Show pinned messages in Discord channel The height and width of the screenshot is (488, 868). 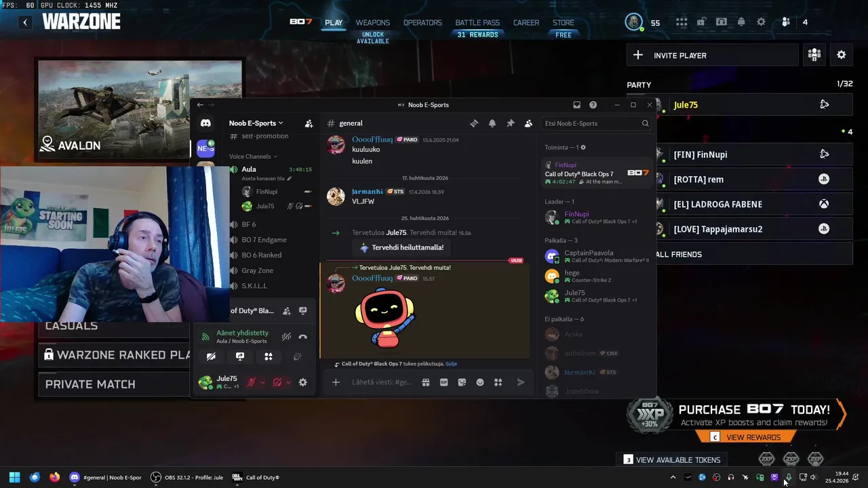[x=511, y=123]
